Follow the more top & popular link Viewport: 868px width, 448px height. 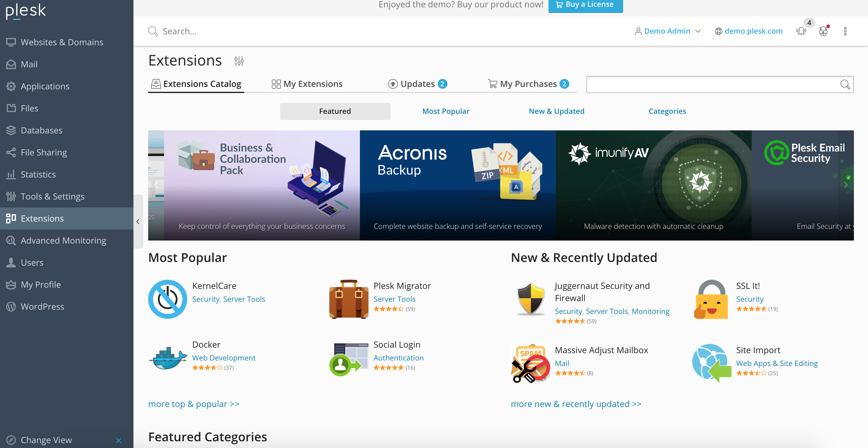[193, 404]
